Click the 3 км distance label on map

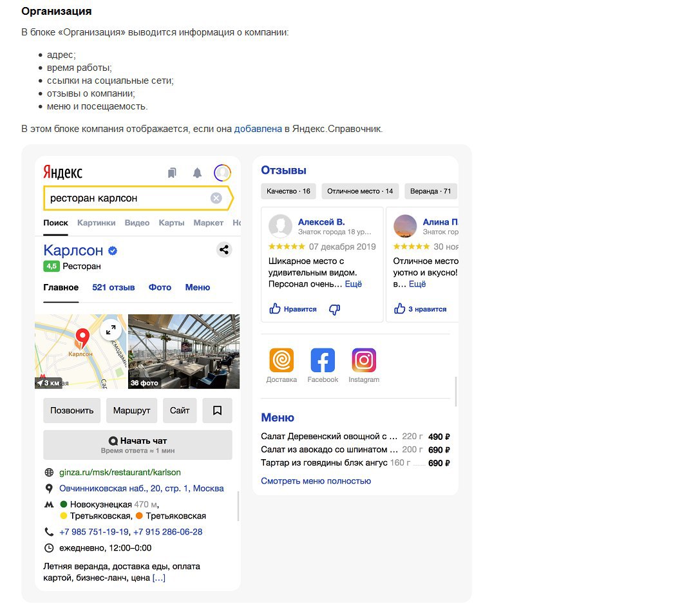coord(48,383)
